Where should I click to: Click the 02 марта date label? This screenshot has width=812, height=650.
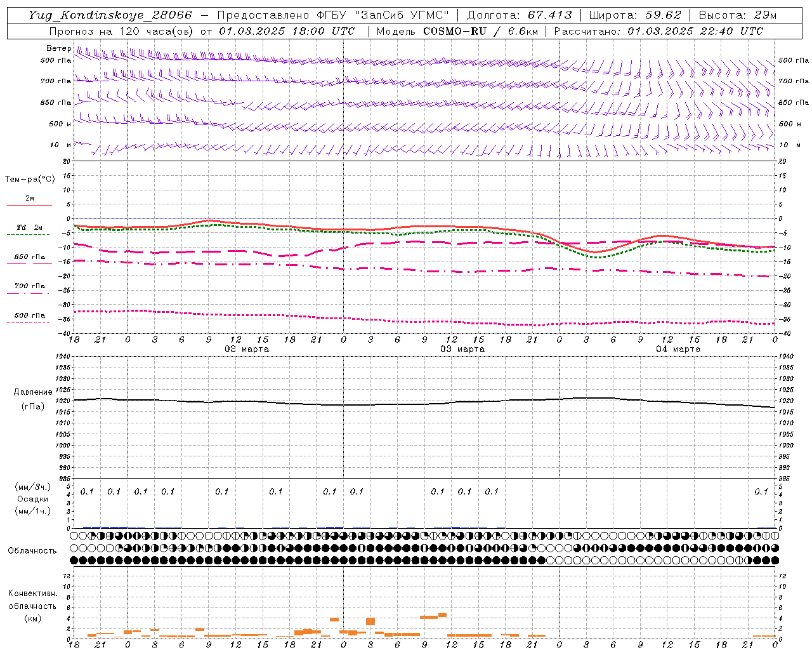[x=247, y=349]
